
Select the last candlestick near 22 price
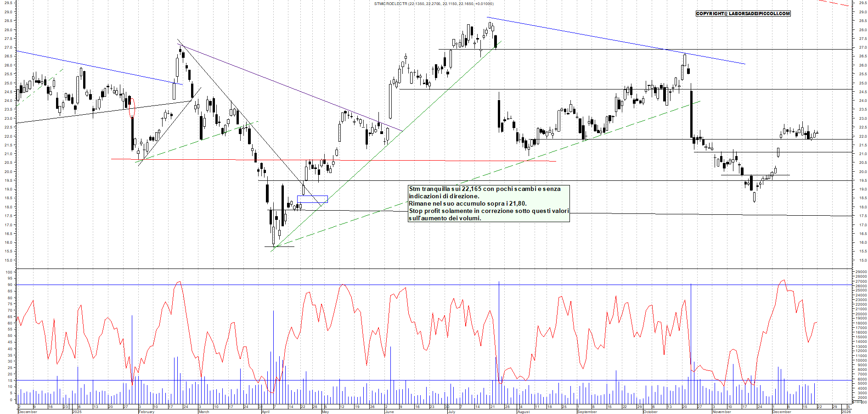[816, 134]
